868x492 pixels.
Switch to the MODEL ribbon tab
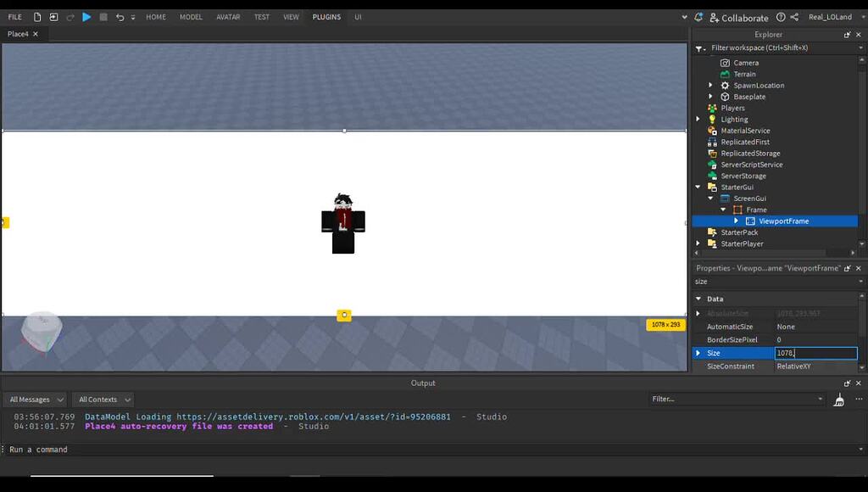191,16
